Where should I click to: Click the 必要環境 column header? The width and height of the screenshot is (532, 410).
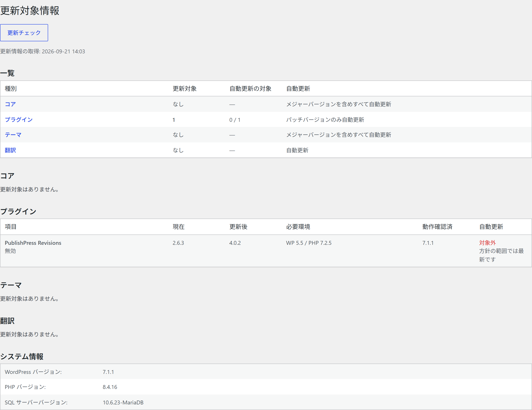pos(298,227)
